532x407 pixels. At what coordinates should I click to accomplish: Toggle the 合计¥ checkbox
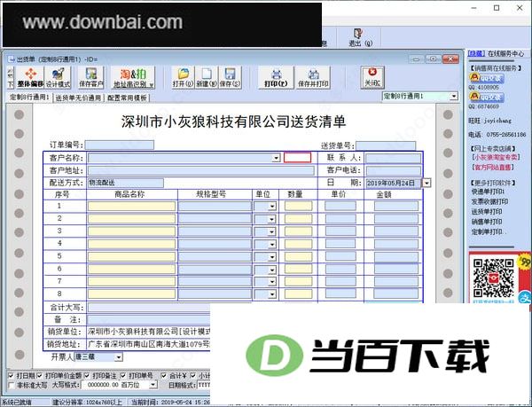pos(164,376)
